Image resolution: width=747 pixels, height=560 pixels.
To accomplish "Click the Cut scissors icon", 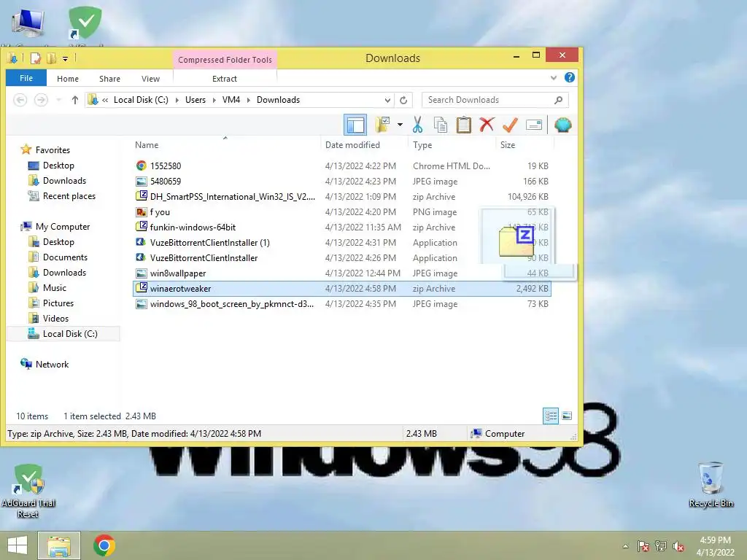I will (x=418, y=125).
